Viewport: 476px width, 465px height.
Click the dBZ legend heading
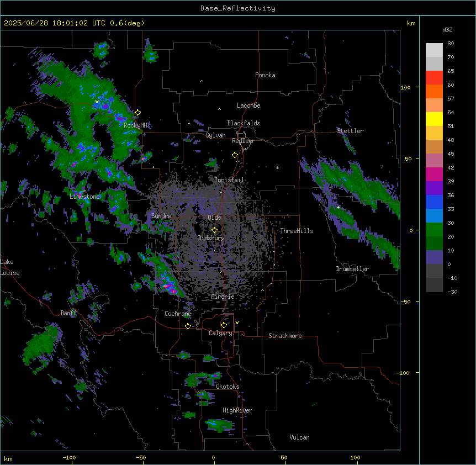[x=447, y=29]
